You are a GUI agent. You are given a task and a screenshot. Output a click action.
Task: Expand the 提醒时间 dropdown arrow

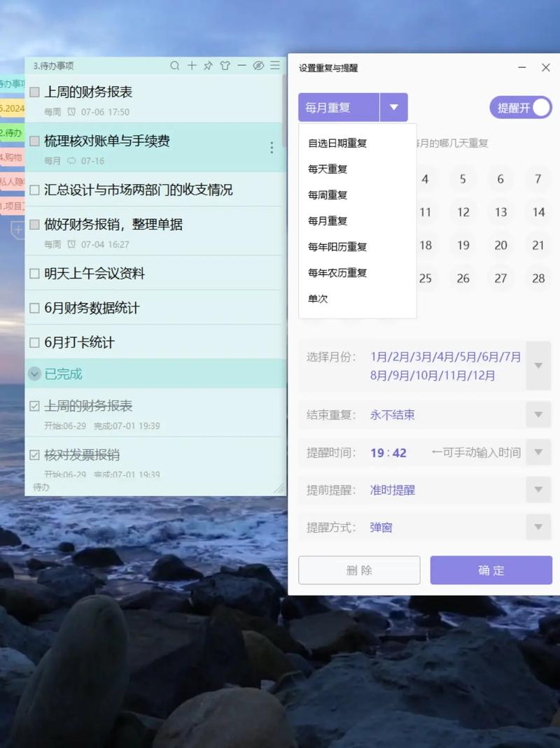coord(538,452)
